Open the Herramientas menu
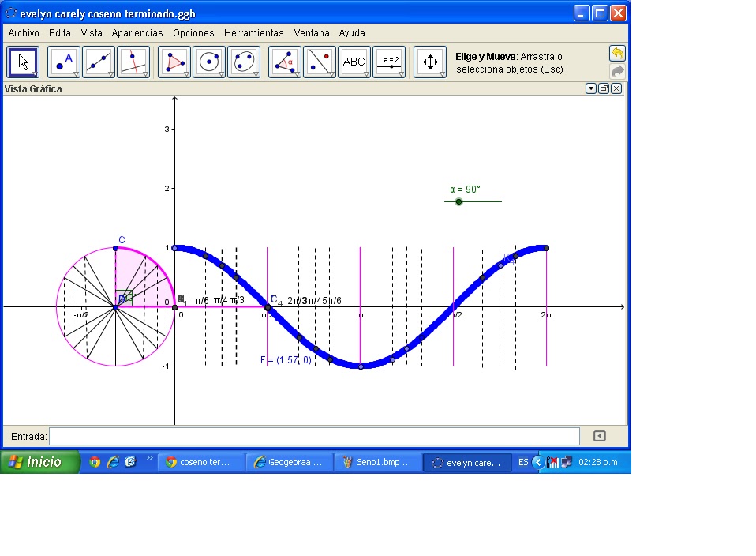This screenshot has width=756, height=556. pyautogui.click(x=253, y=33)
